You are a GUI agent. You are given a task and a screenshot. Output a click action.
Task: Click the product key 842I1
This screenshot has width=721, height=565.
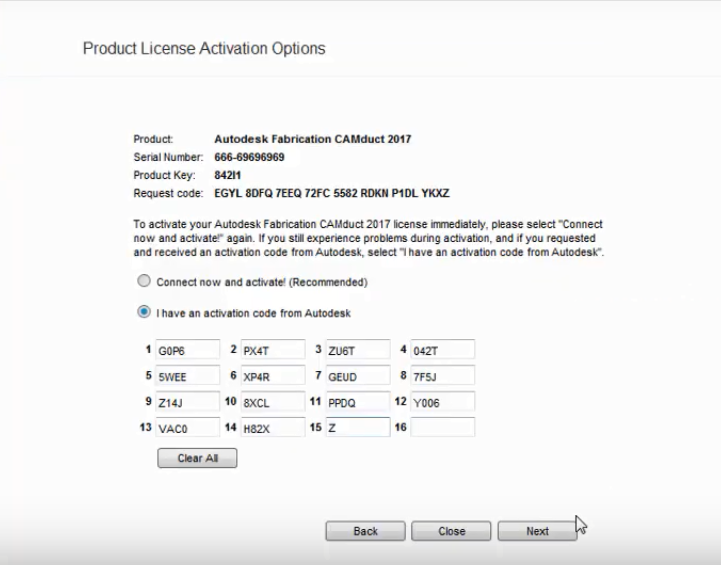[228, 175]
